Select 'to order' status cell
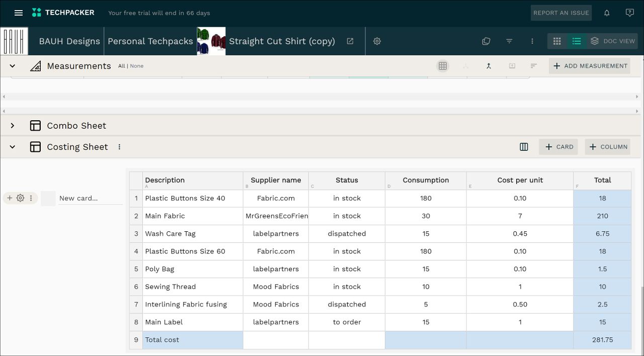The image size is (644, 356). point(347,322)
